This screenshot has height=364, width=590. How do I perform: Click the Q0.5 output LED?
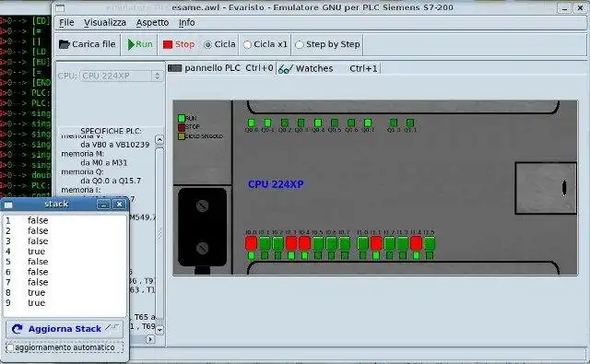pyautogui.click(x=335, y=123)
